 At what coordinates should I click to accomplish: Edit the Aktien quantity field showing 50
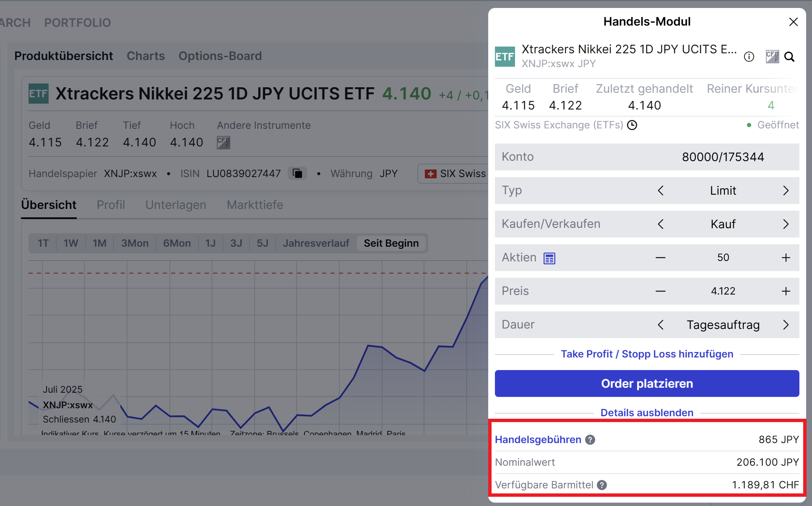723,258
